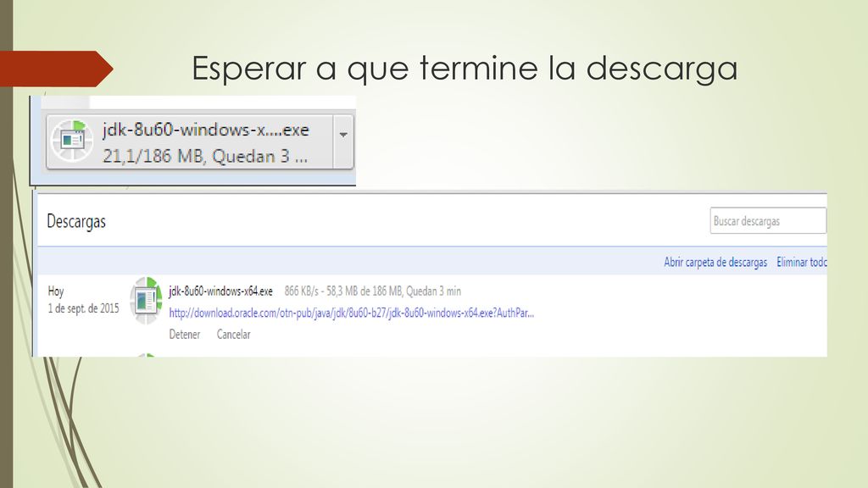Click the jdk-8u60 file icon in the Descargas list
The width and height of the screenshot is (868, 488).
[x=146, y=301]
